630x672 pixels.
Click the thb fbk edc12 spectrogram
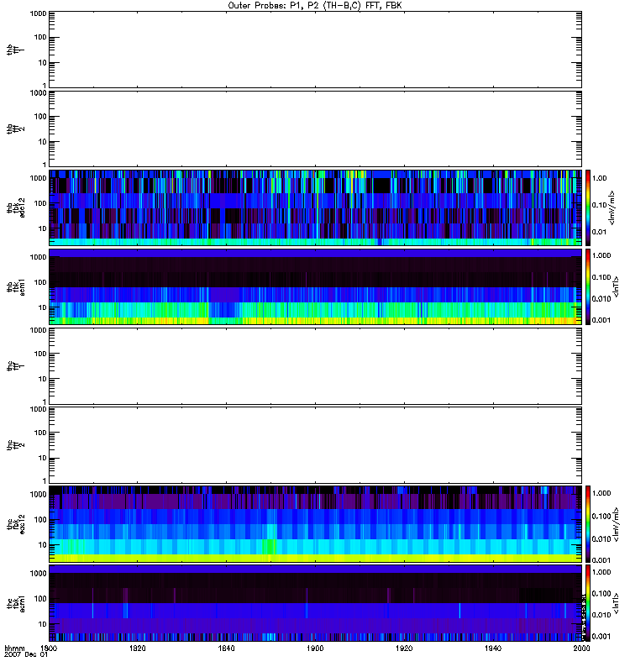(x=315, y=207)
